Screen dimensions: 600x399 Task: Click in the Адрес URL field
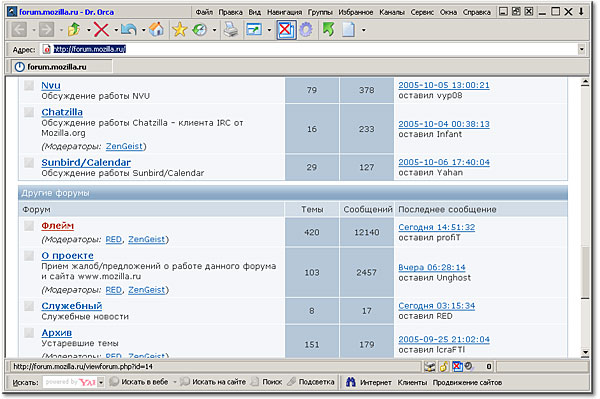pos(314,49)
